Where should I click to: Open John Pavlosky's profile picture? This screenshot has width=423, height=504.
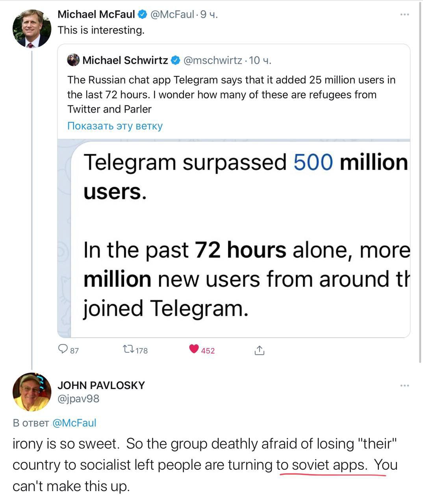pos(32,392)
